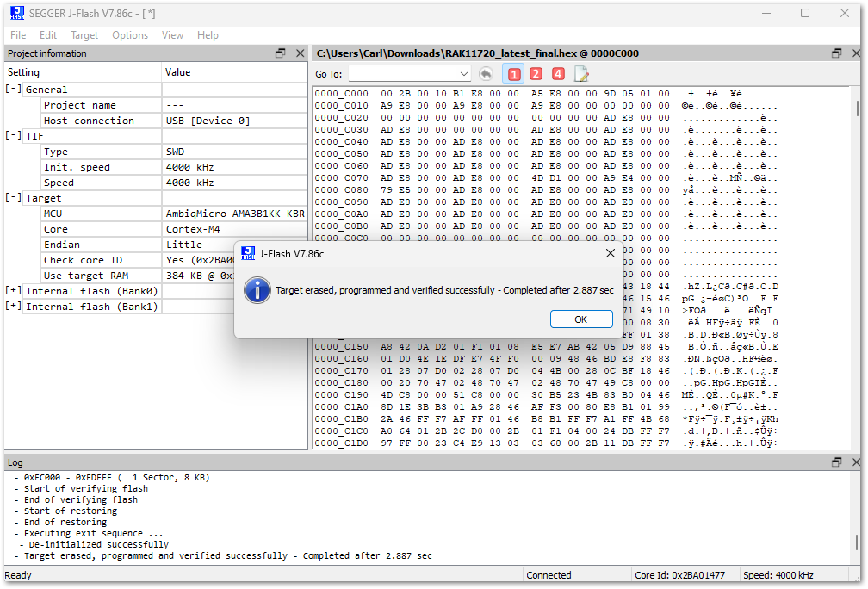Expand Internal flash (Bank1) group
This screenshot has width=868, height=589.
pyautogui.click(x=13, y=306)
